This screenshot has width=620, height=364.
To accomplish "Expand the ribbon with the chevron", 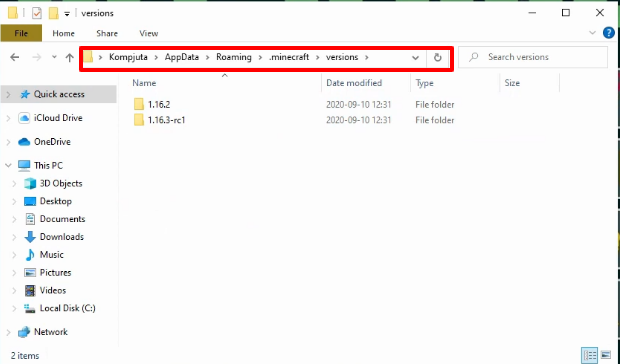I will click(592, 33).
